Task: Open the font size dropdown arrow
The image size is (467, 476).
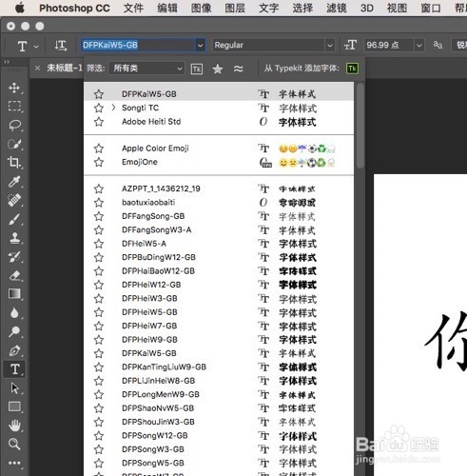Action: (x=419, y=46)
